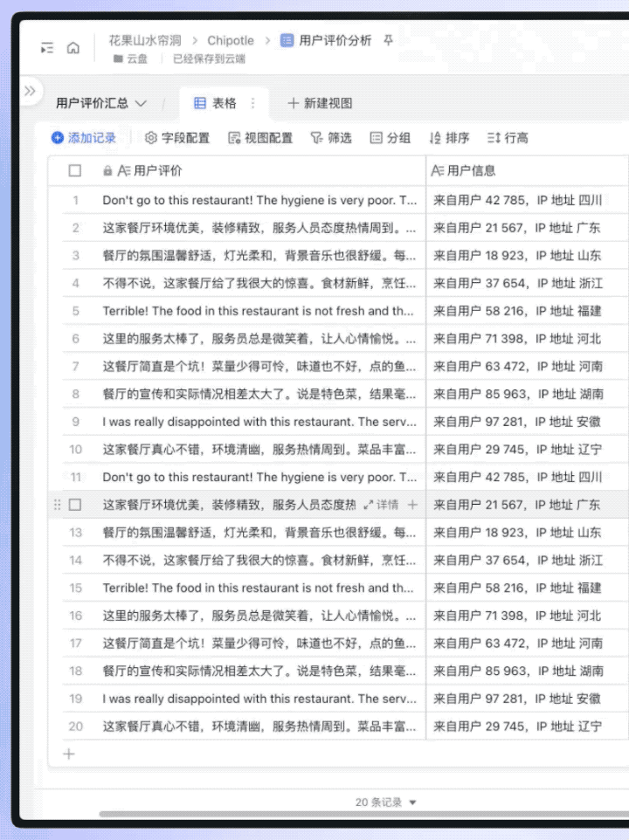Click the 用户评价分析 document title
Image resolution: width=629 pixels, height=840 pixels.
(x=335, y=40)
